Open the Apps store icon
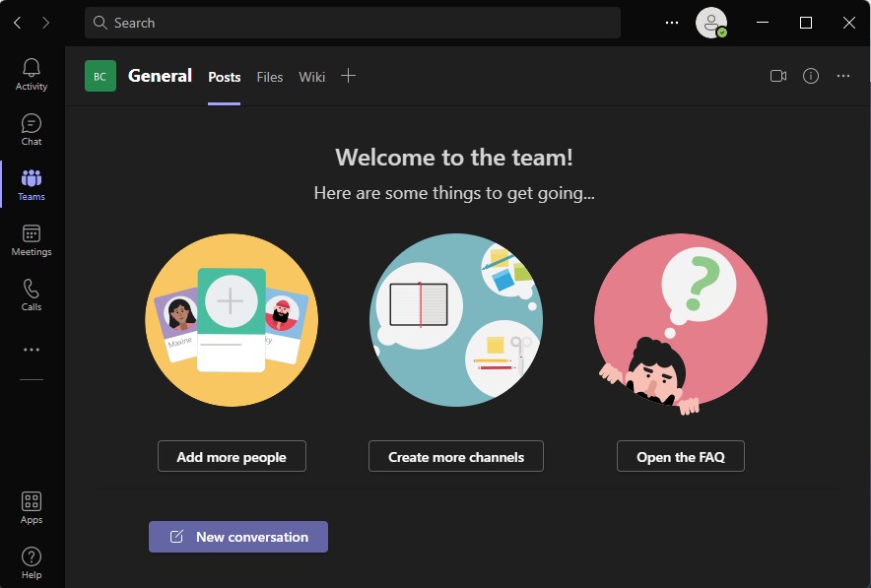Image resolution: width=871 pixels, height=588 pixels. click(x=32, y=507)
